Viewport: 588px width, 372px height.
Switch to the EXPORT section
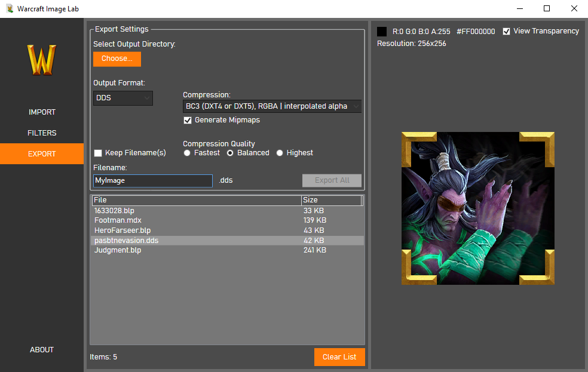pyautogui.click(x=42, y=153)
